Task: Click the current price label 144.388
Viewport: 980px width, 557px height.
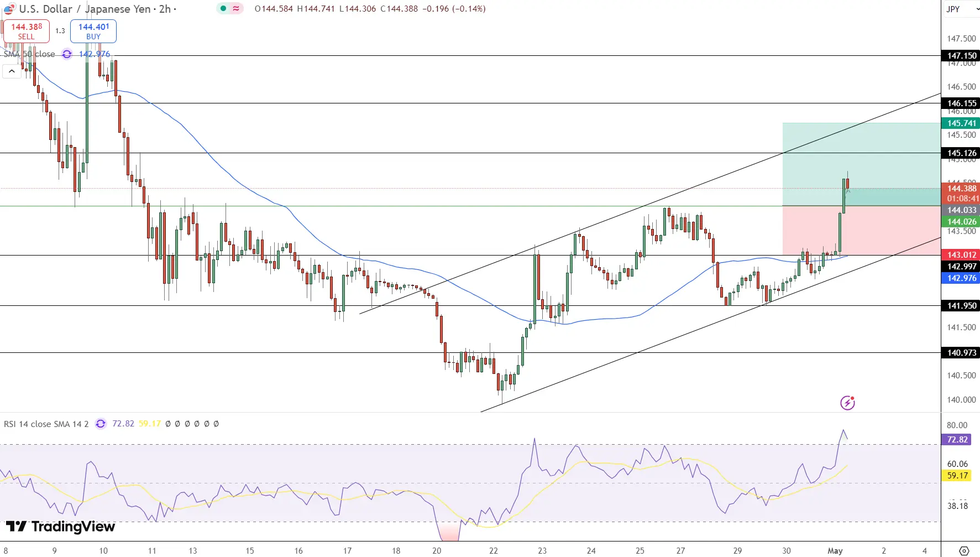Action: click(961, 189)
